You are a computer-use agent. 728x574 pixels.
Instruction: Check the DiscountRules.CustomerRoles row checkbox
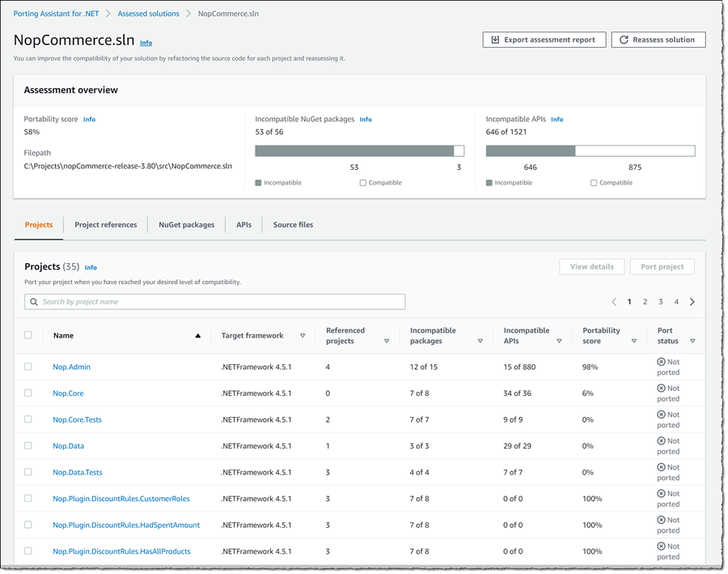coord(28,498)
